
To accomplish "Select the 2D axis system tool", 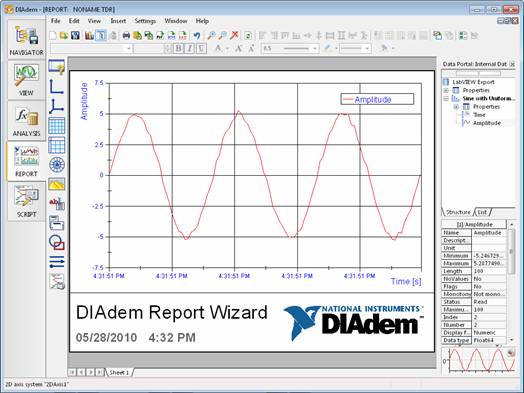I will [x=56, y=87].
